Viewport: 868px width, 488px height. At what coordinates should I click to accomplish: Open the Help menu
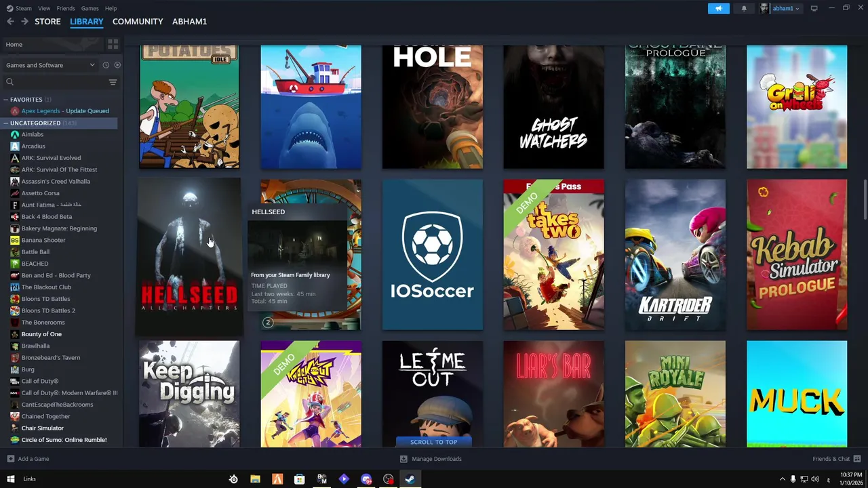(111, 8)
